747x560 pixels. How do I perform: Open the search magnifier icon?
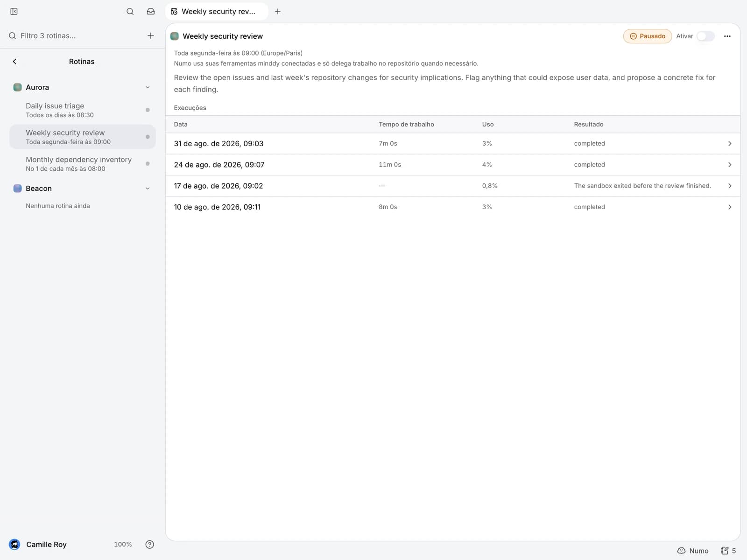(x=130, y=11)
